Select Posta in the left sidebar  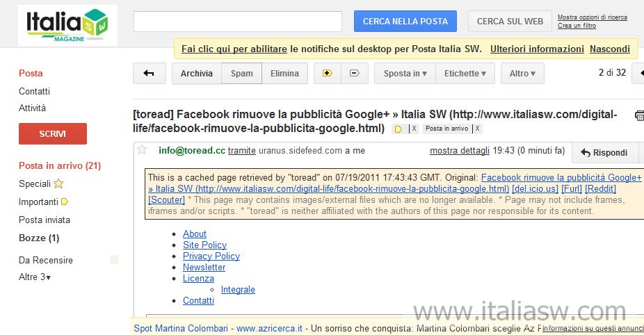[x=31, y=73]
